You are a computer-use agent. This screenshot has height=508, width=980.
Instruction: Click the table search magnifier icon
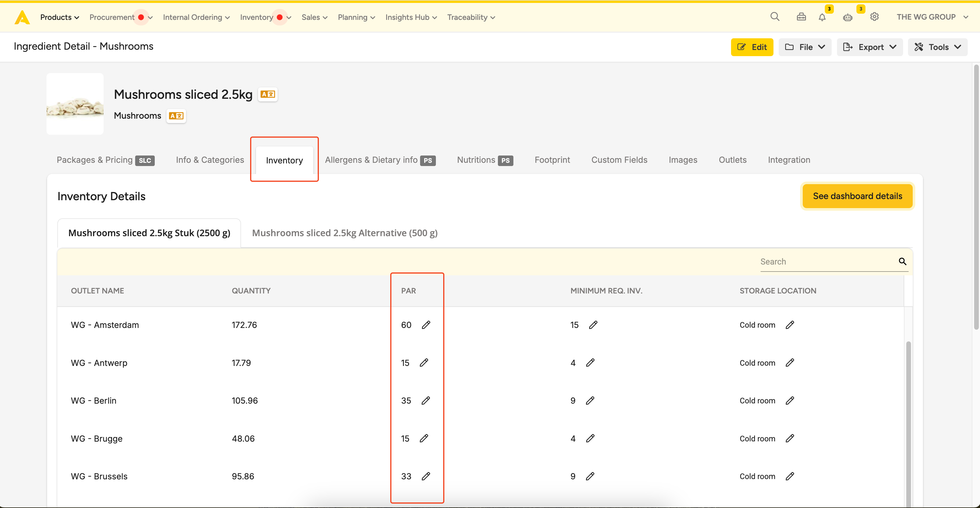coord(902,261)
